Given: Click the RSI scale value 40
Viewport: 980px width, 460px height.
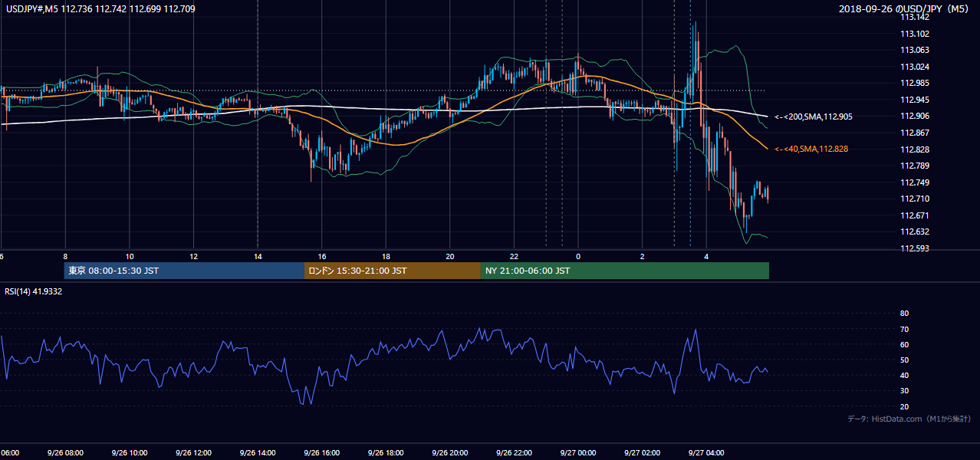Looking at the screenshot, I should 904,375.
